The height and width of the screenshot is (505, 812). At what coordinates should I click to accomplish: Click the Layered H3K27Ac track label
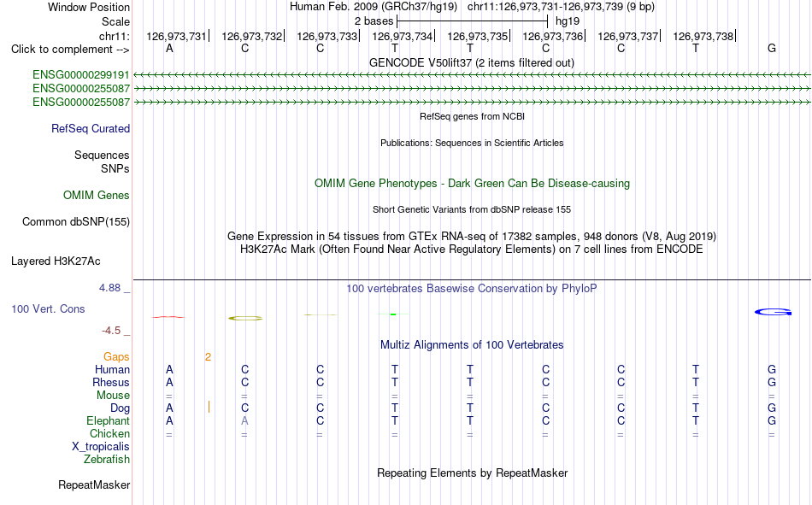pos(56,261)
